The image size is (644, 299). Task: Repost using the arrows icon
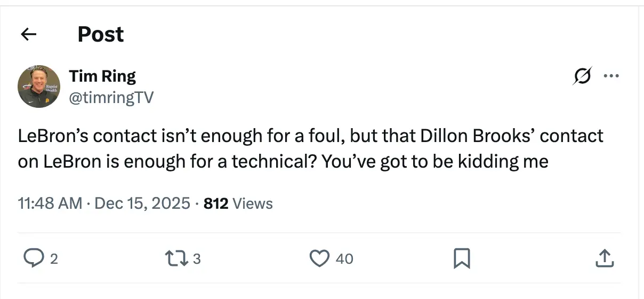pos(178,258)
